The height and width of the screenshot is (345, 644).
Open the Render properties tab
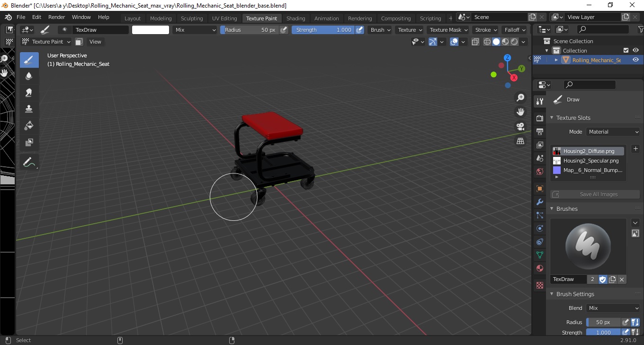(539, 118)
